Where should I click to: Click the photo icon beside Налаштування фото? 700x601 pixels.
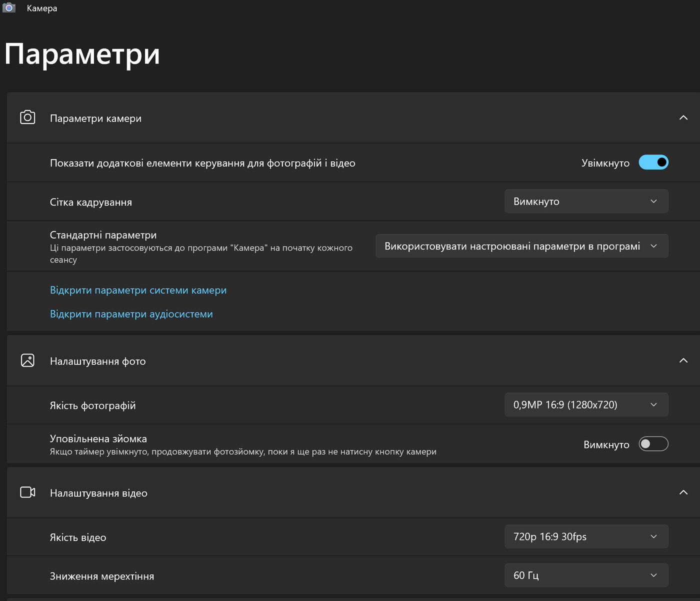(27, 360)
